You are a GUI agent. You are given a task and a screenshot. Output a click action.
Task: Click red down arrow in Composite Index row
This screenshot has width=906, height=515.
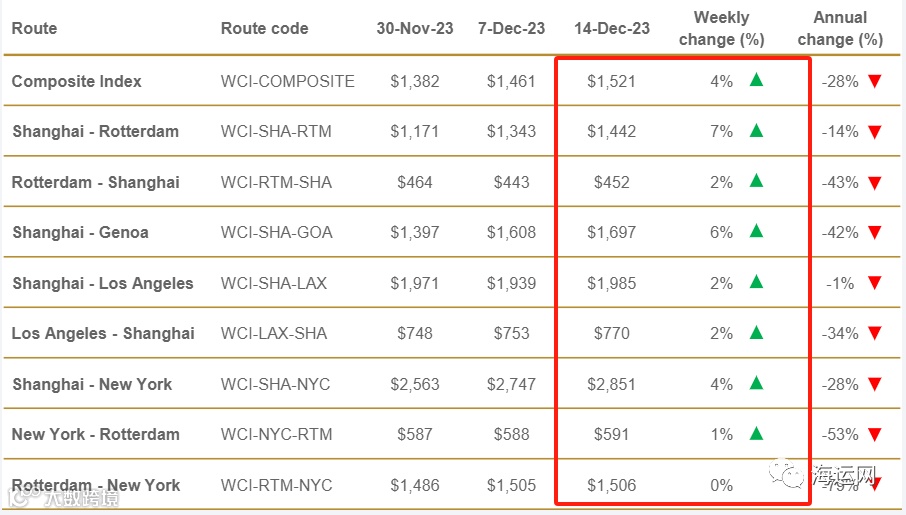pos(874,82)
